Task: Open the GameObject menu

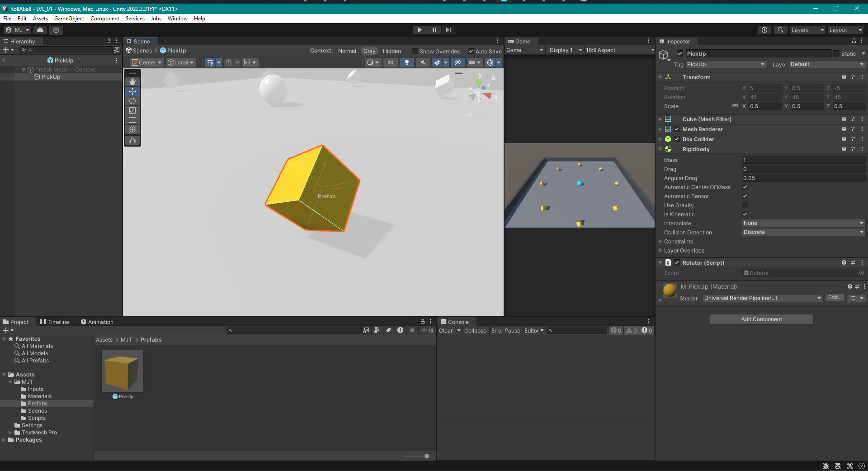Action: (69, 19)
